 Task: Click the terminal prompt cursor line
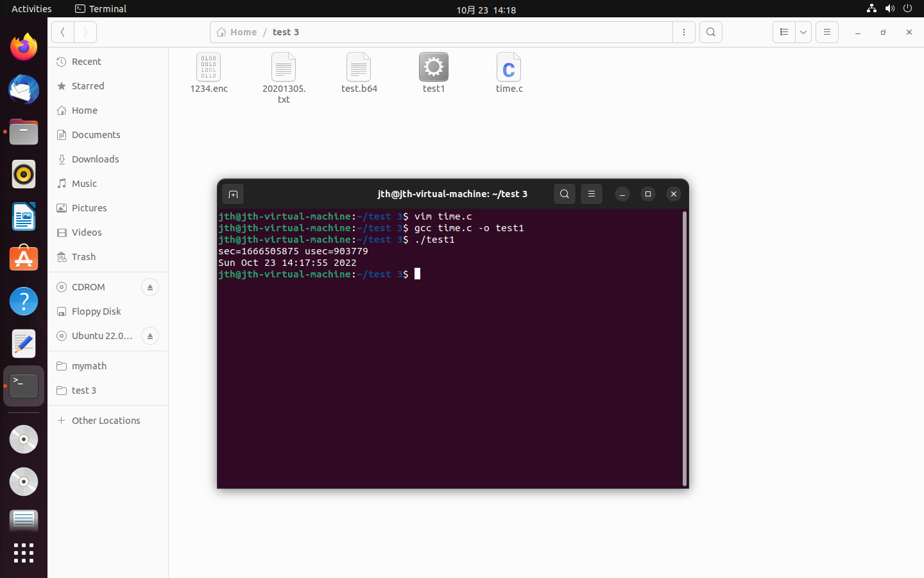click(x=320, y=274)
